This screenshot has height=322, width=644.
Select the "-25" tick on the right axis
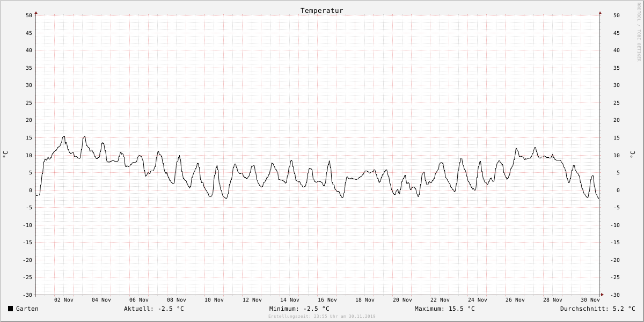click(615, 277)
